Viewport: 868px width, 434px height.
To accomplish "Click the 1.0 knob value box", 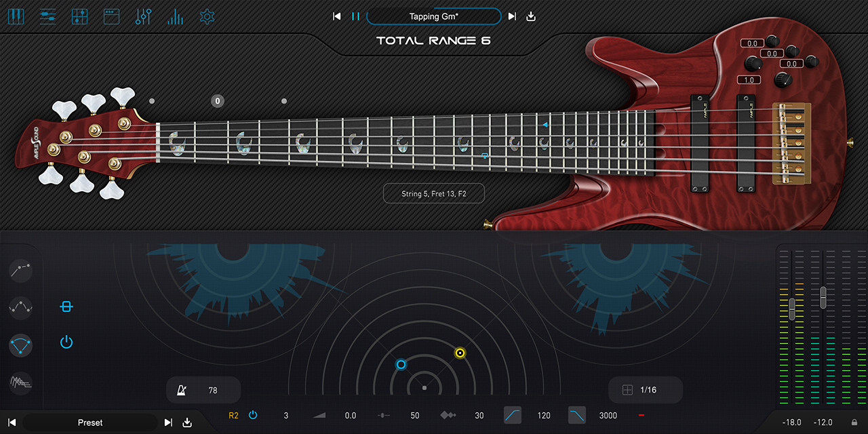I will (x=749, y=80).
